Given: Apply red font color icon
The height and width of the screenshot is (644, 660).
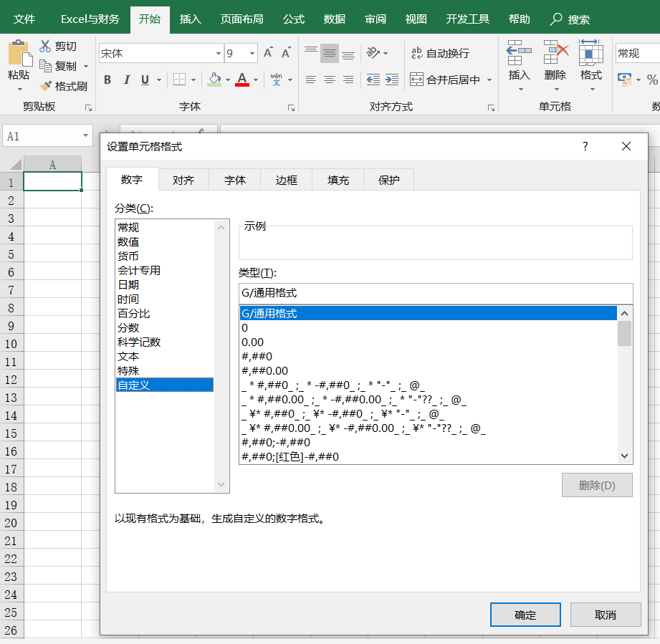Looking at the screenshot, I should (242, 80).
